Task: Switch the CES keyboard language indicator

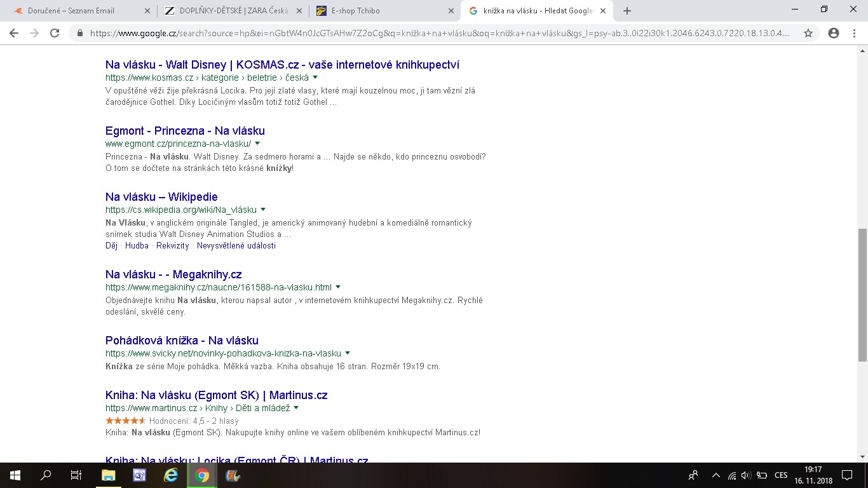Action: tap(781, 475)
